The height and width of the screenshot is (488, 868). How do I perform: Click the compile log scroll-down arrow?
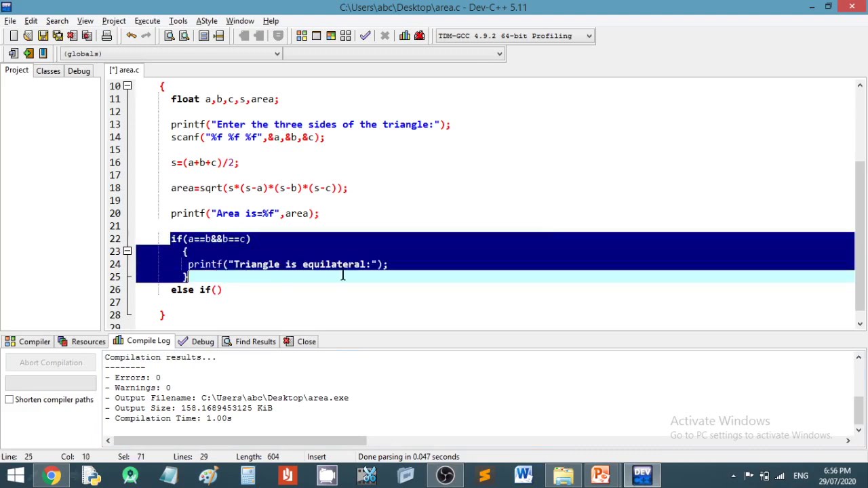[859, 430]
